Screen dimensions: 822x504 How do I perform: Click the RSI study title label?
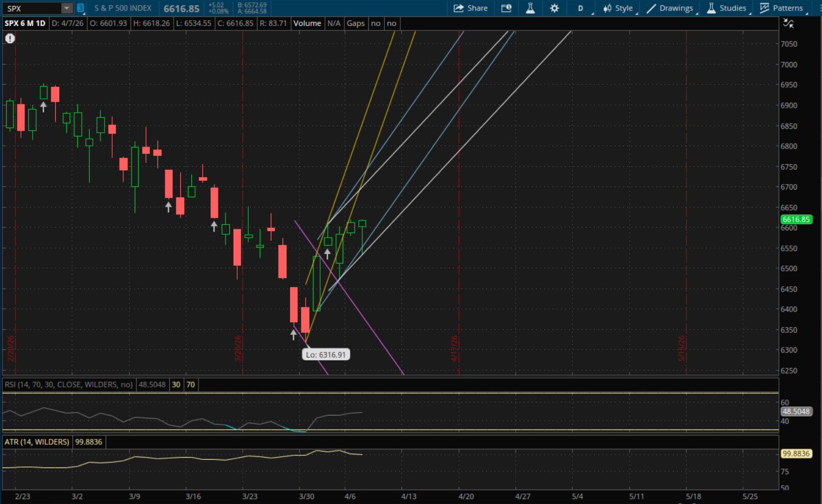69,385
